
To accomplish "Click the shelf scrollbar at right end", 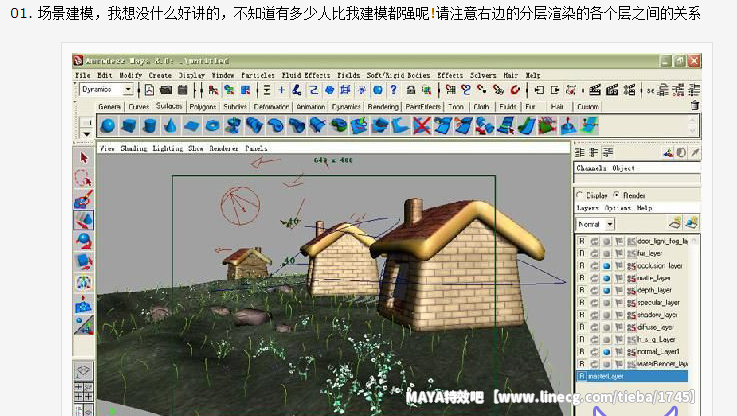I will point(692,126).
